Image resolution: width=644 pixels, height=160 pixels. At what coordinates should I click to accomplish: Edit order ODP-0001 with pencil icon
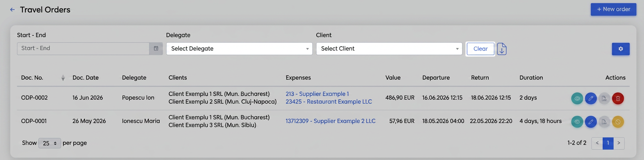click(x=591, y=122)
